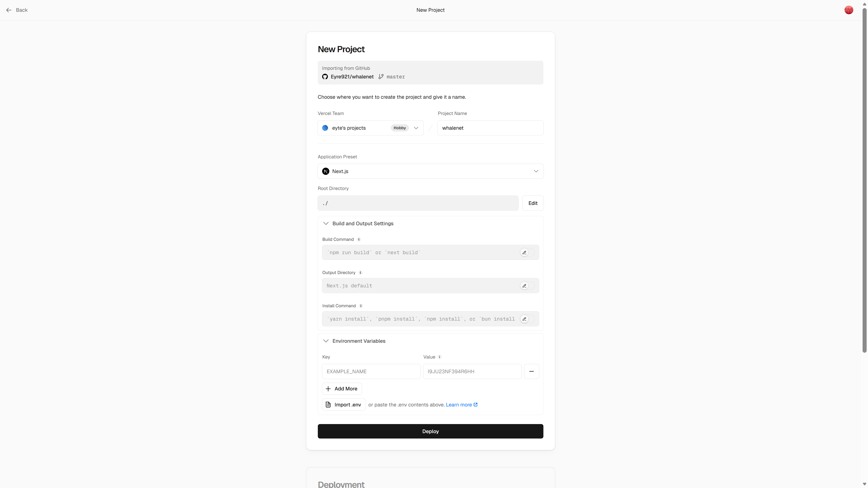Turn on the Install Command override toggle
This screenshot has width=868, height=488.
pyautogui.click(x=527, y=319)
